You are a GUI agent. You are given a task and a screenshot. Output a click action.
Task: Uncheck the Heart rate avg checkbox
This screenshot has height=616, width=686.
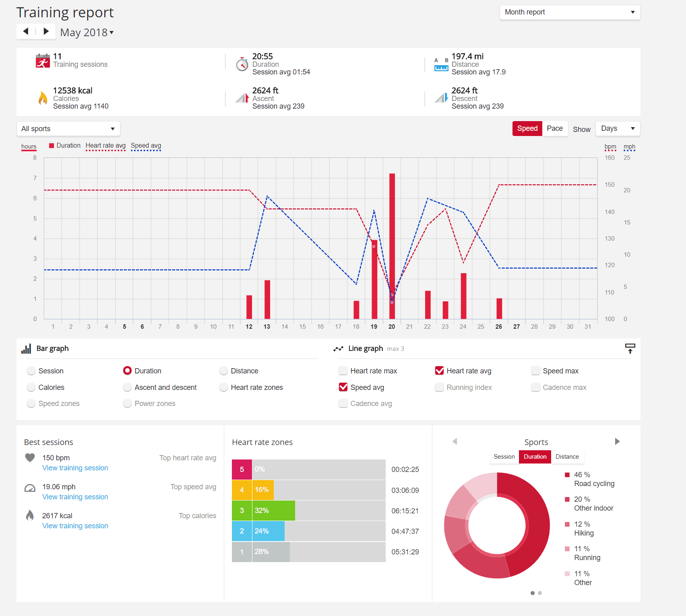pyautogui.click(x=440, y=371)
